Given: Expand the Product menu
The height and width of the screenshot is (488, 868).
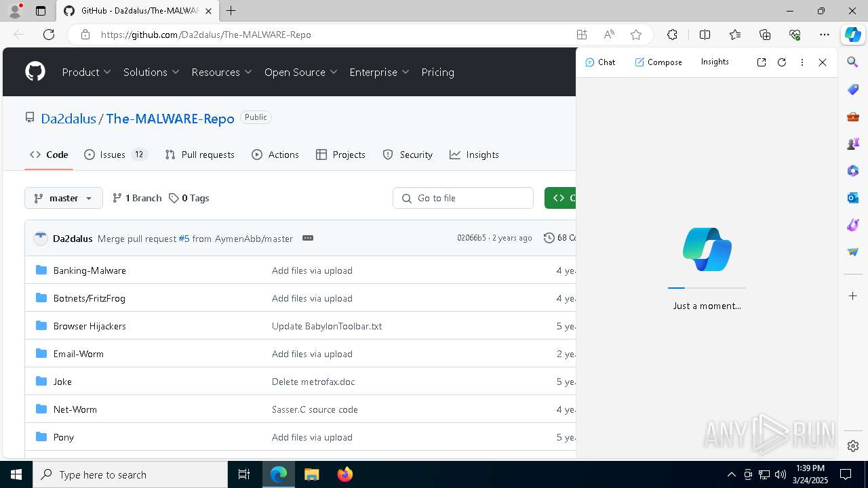Looking at the screenshot, I should (x=87, y=72).
